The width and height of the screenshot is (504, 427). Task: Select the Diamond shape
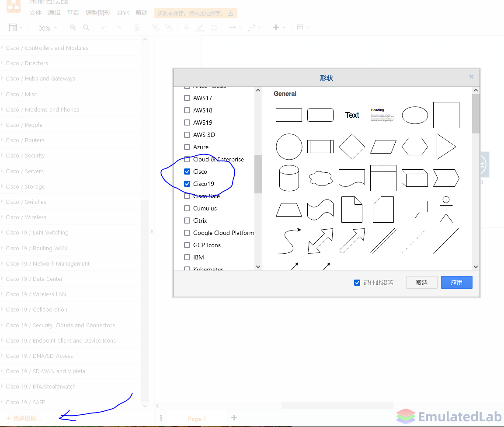[x=352, y=147]
